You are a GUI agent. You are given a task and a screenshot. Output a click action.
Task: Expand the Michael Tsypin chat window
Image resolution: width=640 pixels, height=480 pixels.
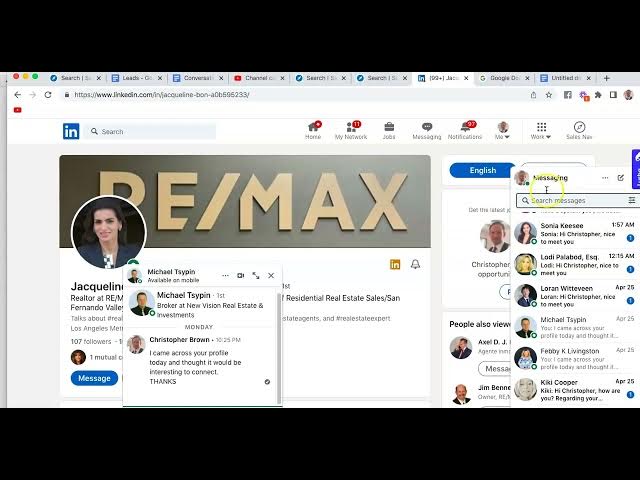click(256, 275)
